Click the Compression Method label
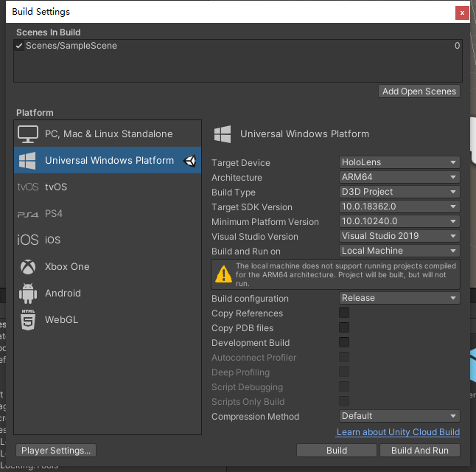This screenshot has height=472, width=476. point(255,417)
